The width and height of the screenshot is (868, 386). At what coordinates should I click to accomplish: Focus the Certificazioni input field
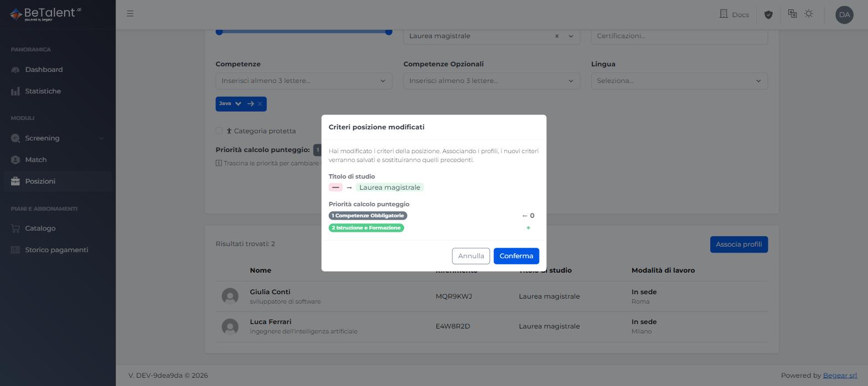[x=679, y=36]
